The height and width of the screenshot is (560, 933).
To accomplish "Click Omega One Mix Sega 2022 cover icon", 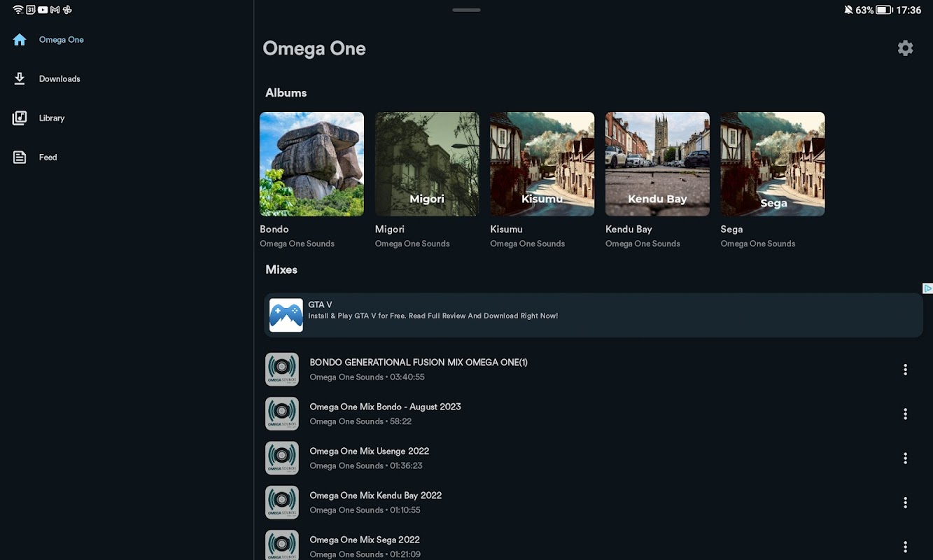I will coord(282,545).
